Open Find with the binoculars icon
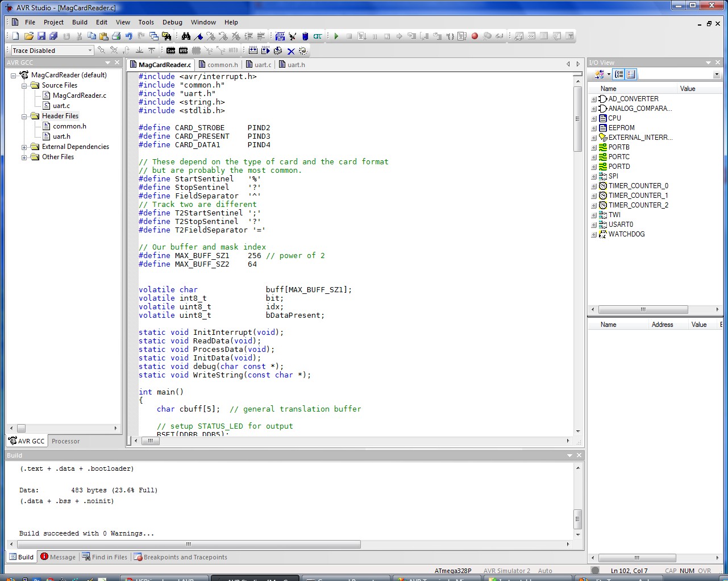The width and height of the screenshot is (728, 581). point(186,36)
